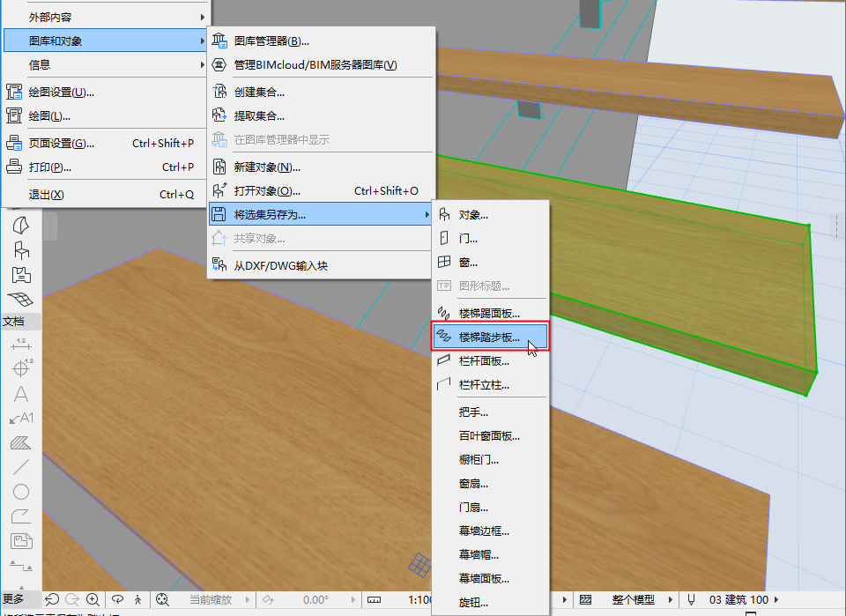The image size is (846, 616).
Task: Select the Zone tool icon
Action: pos(21,275)
